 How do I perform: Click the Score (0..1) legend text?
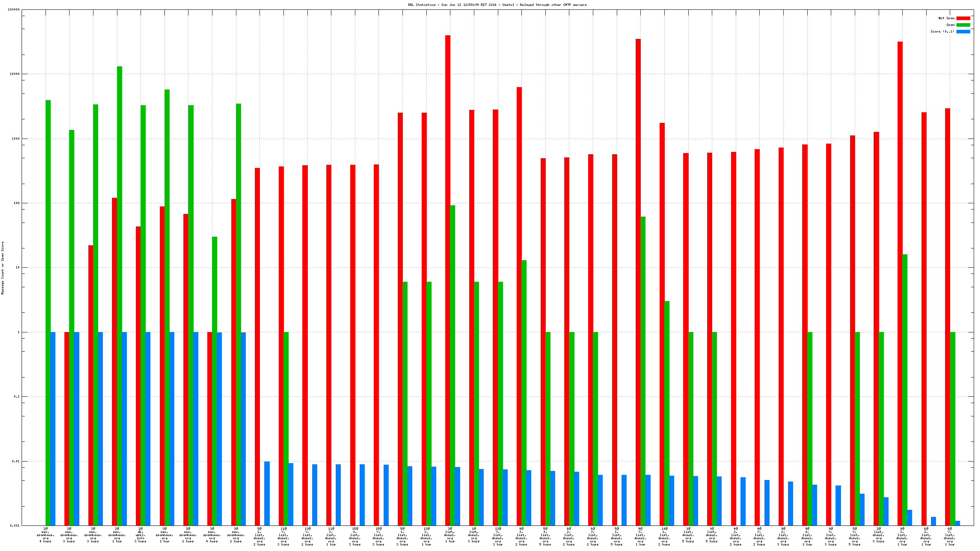(x=942, y=32)
